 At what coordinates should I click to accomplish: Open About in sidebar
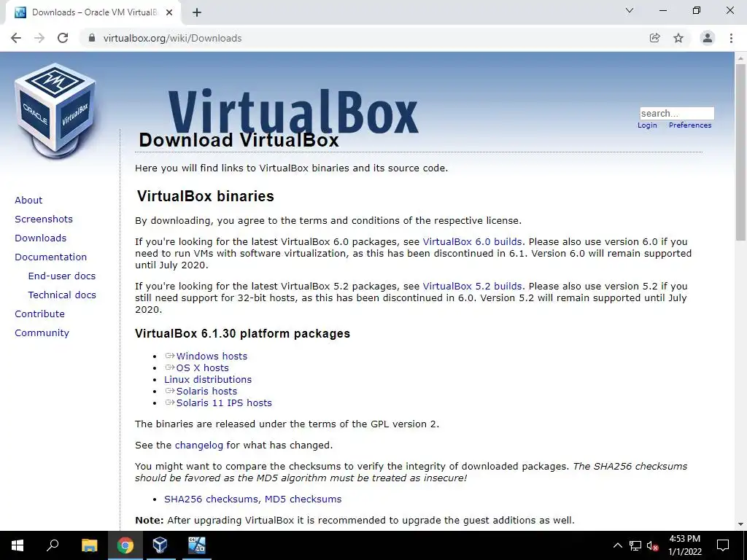point(28,200)
